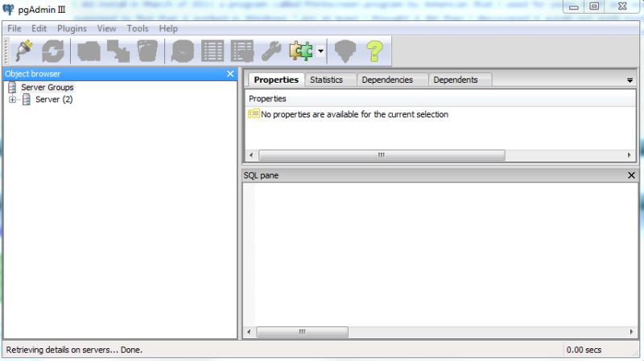
Task: Click the SQL pane horizontal scrollbar thumb
Action: pos(303,331)
